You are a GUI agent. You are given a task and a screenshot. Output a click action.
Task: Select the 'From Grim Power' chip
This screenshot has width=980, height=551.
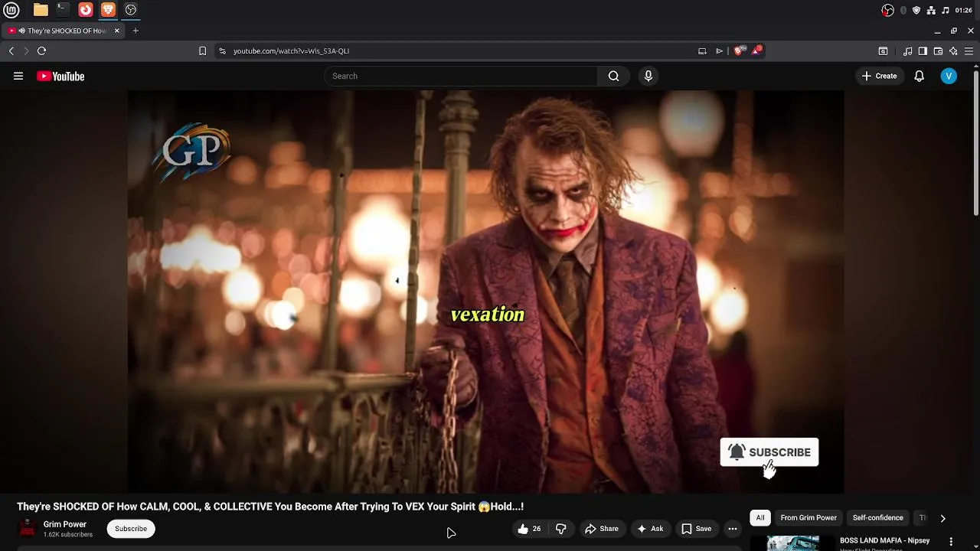pos(808,518)
